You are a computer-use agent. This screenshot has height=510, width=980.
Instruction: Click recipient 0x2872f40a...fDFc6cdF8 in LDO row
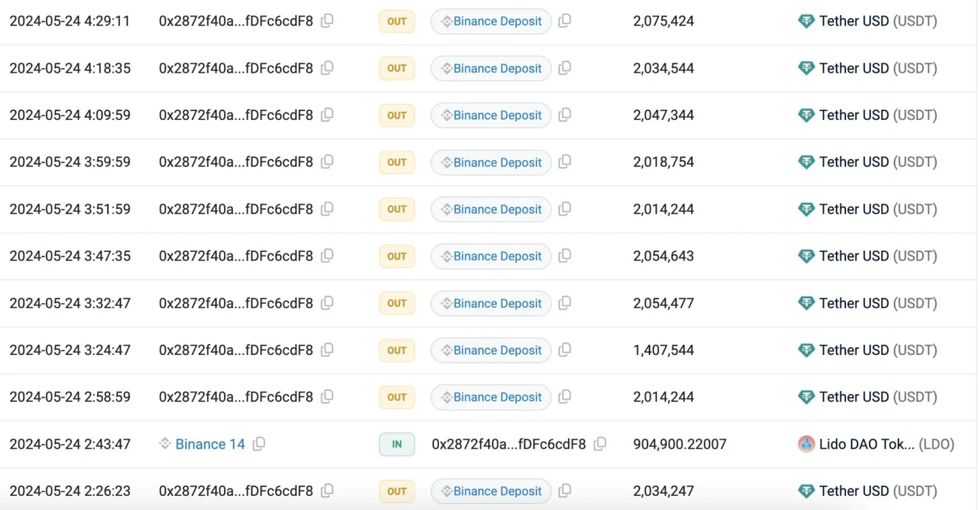click(509, 444)
